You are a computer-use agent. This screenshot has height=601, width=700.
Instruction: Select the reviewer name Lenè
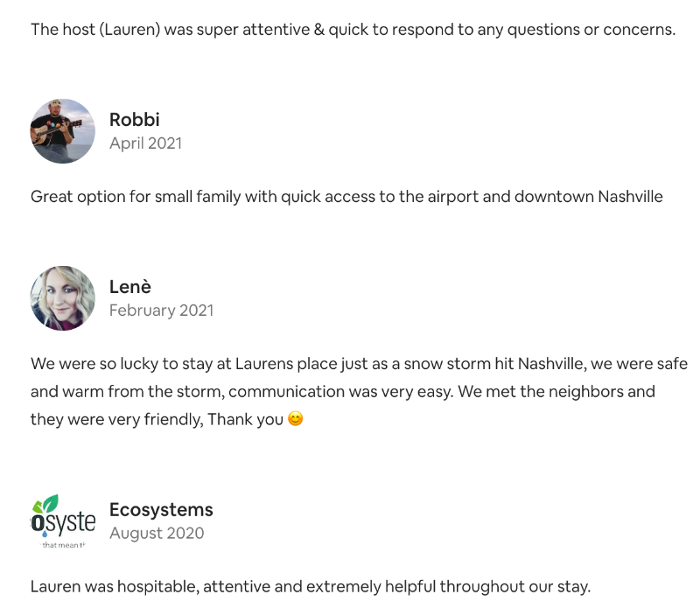pyautogui.click(x=130, y=286)
